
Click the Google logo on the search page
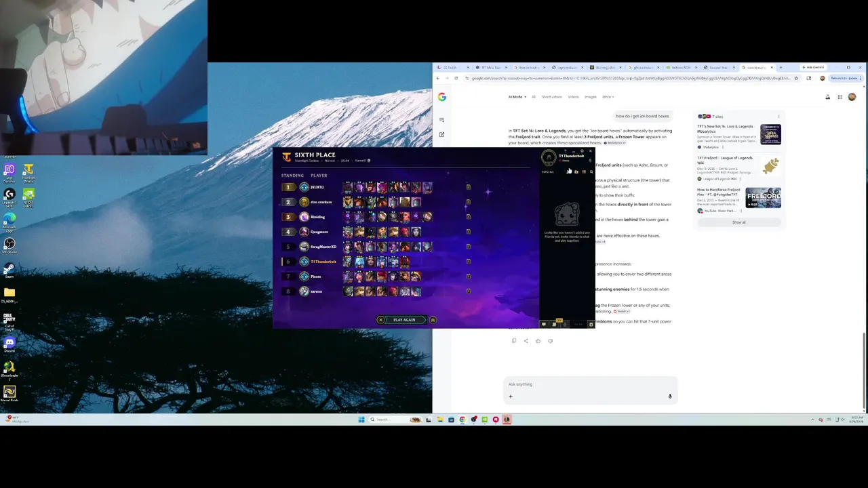coord(441,97)
